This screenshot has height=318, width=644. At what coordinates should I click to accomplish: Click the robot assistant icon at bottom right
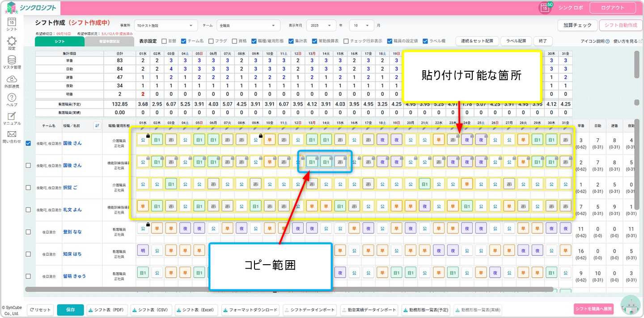coord(631,307)
